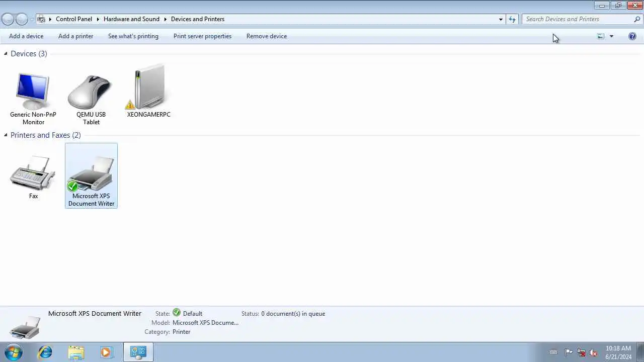Click the Microsoft XPS Docume... model value
Image resolution: width=644 pixels, height=362 pixels.
[205, 323]
